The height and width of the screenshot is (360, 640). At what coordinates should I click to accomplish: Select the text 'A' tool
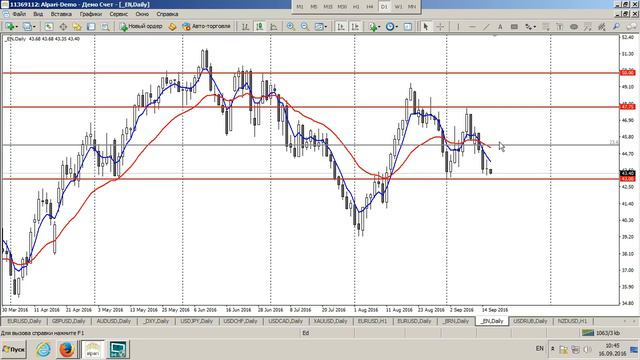(x=500, y=27)
